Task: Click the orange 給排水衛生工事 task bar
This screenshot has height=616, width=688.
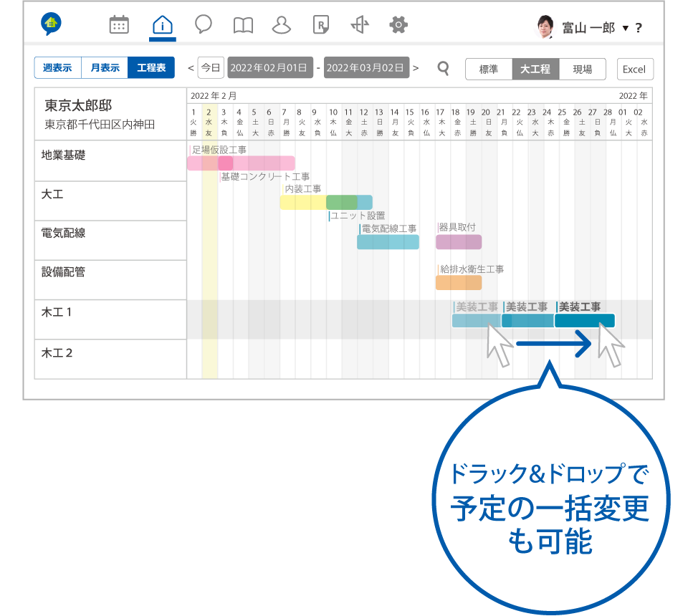Action: pos(459,283)
